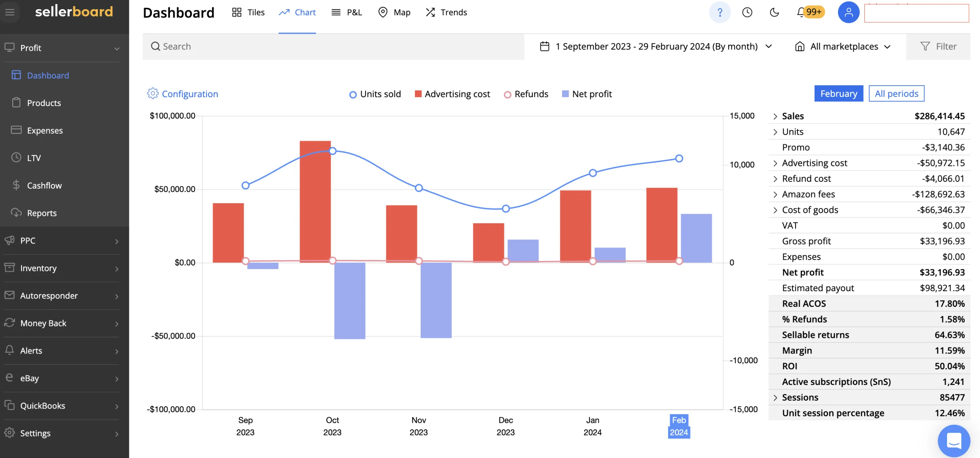Screen dimensions: 980x458
Task: Click the Alerts bell icon in sidebar
Action: pos(10,350)
